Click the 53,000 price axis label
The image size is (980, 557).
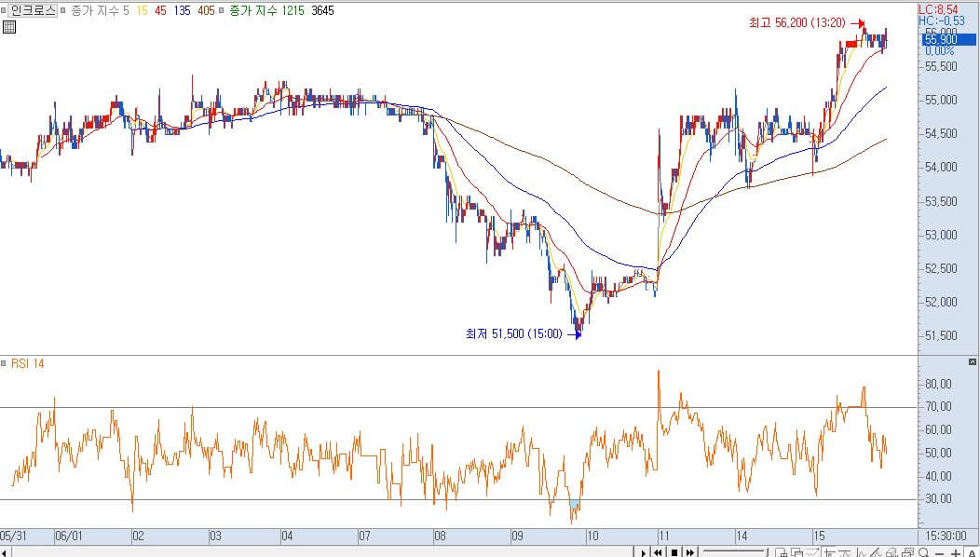(941, 235)
